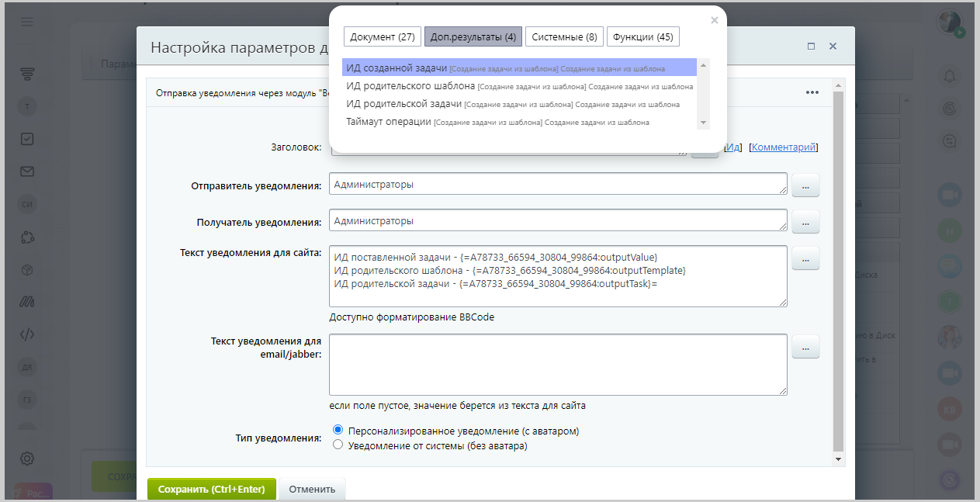Click the box-shaped icon in left sidebar

(x=27, y=270)
